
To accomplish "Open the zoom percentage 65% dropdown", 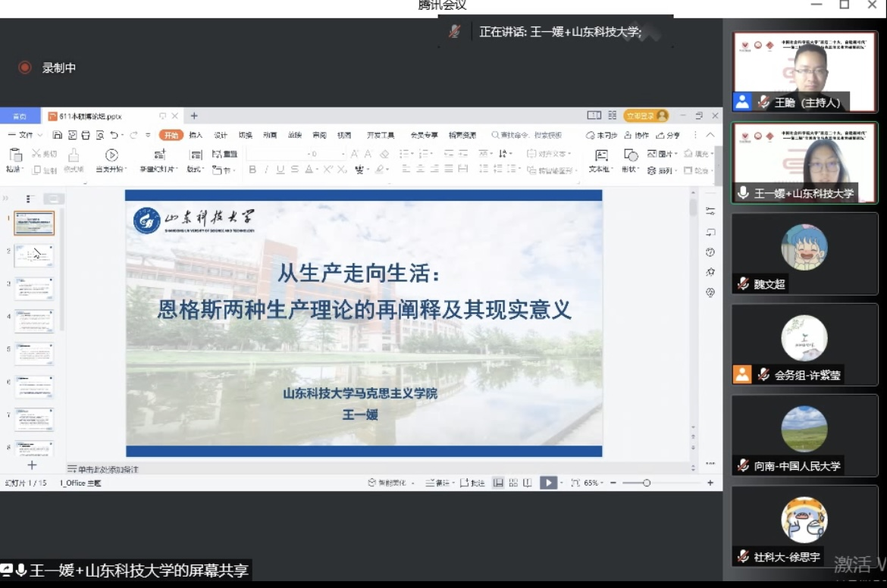I will [x=594, y=483].
